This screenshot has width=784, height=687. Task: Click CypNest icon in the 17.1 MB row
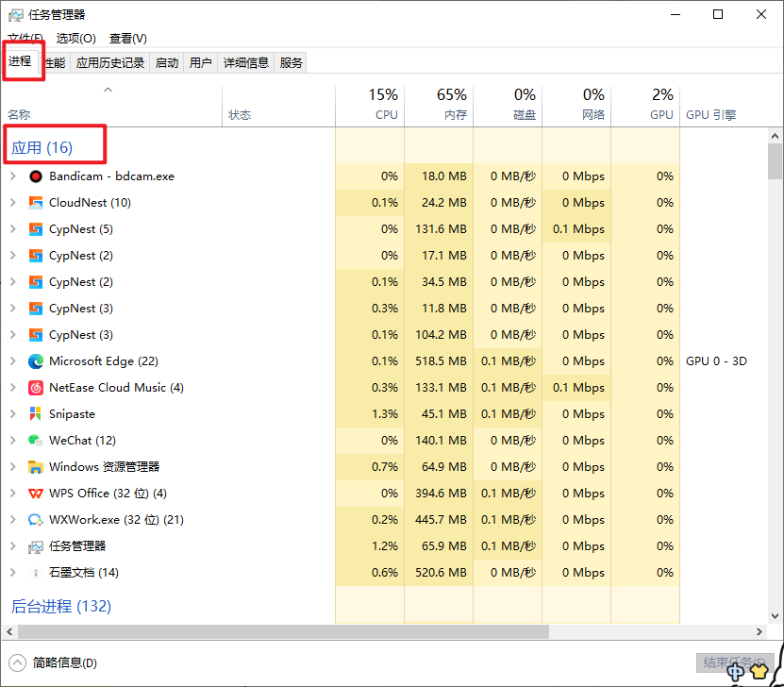(x=36, y=256)
